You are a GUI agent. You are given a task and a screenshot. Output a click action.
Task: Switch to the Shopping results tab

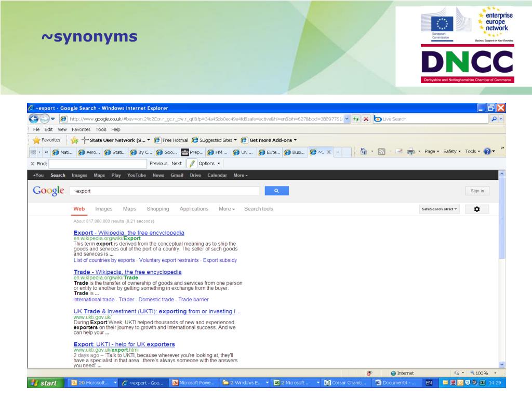pyautogui.click(x=158, y=209)
